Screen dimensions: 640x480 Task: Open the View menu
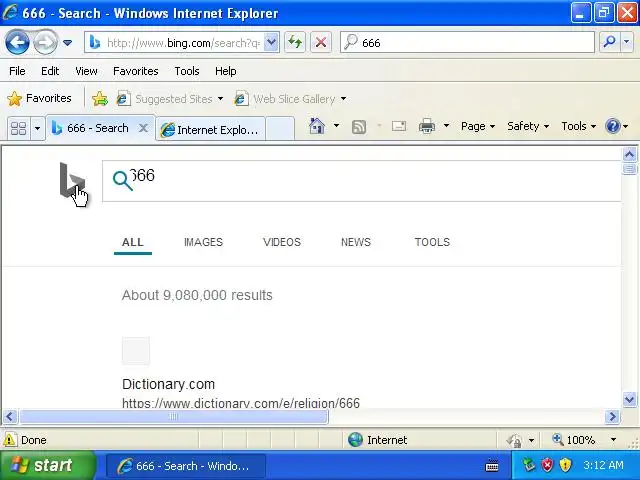click(x=86, y=71)
